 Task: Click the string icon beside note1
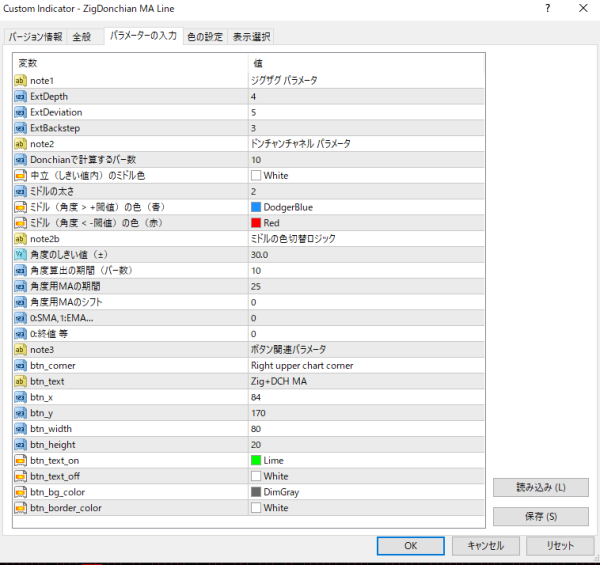pyautogui.click(x=21, y=80)
